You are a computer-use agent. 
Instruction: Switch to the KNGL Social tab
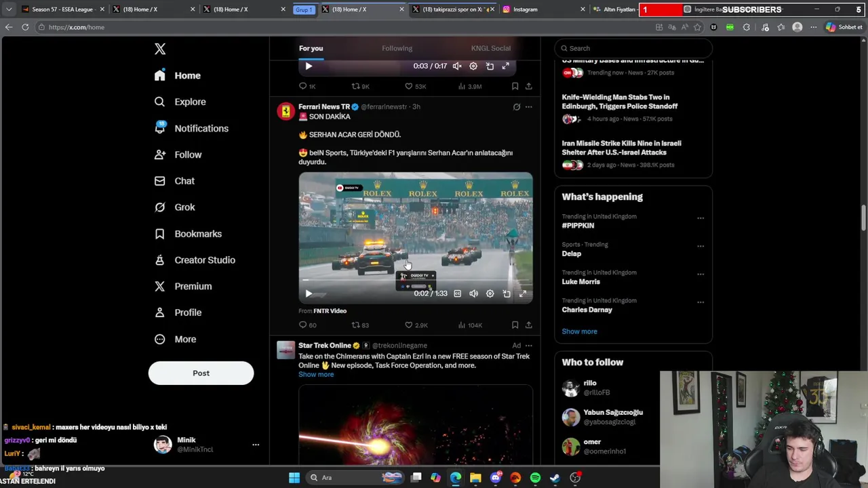tap(491, 48)
